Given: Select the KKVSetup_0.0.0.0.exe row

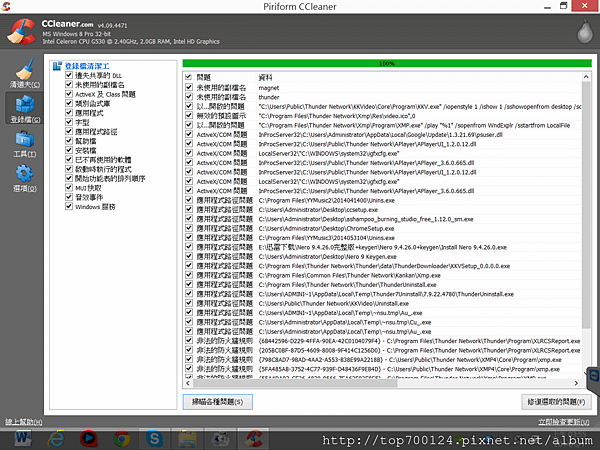Looking at the screenshot, I should tap(383, 266).
